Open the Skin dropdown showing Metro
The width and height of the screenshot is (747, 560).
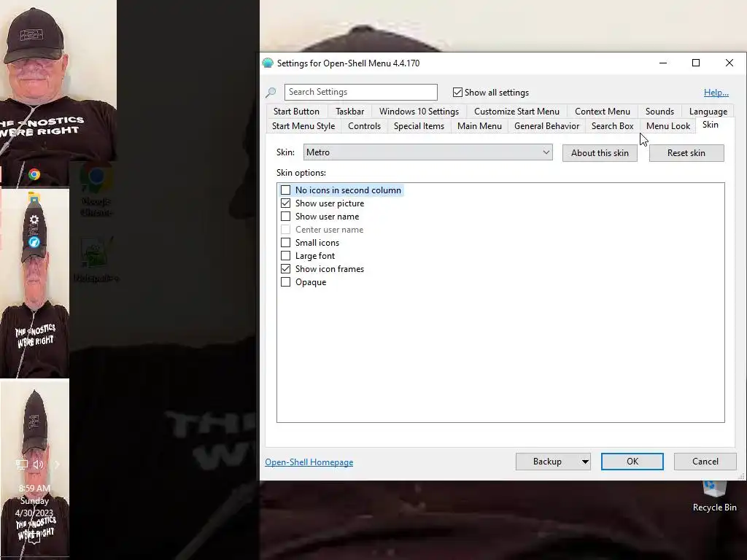(x=427, y=152)
